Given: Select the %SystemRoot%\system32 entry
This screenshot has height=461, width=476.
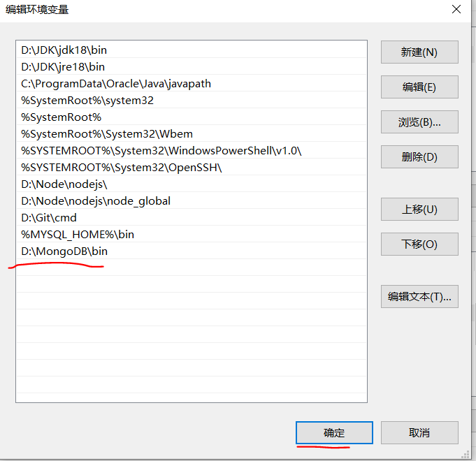Looking at the screenshot, I should point(192,100).
